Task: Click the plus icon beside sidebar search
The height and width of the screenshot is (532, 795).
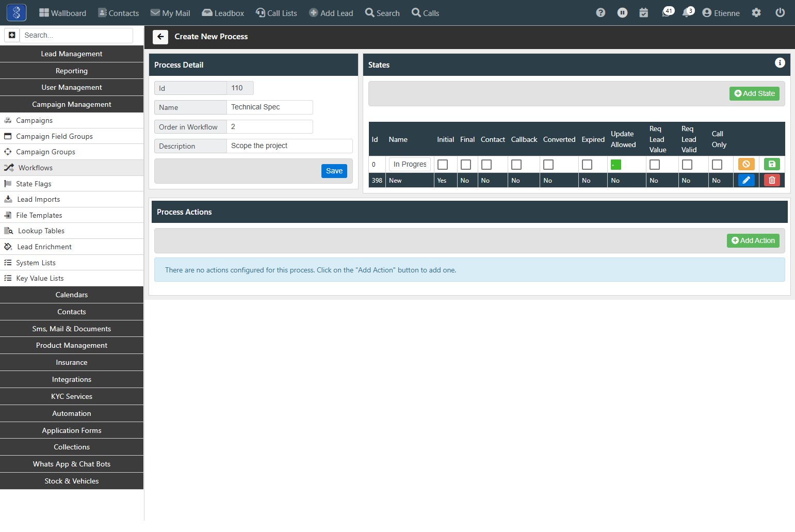Action: pyautogui.click(x=12, y=35)
